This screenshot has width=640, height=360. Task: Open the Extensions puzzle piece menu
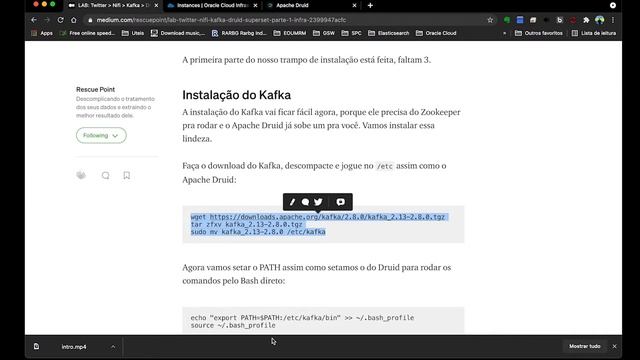pos(586,20)
